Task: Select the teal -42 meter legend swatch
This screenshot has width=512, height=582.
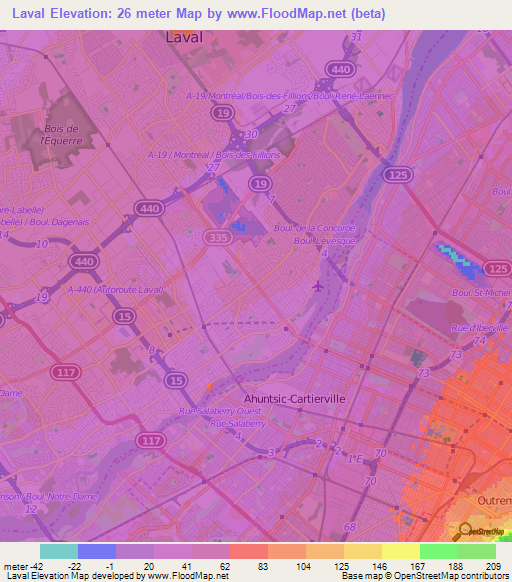Action: click(59, 552)
